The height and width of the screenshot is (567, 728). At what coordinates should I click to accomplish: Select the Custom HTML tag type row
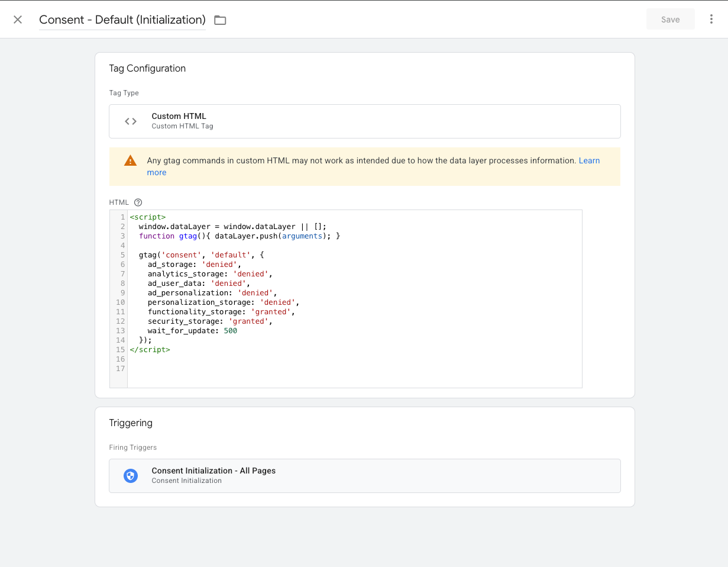point(365,121)
